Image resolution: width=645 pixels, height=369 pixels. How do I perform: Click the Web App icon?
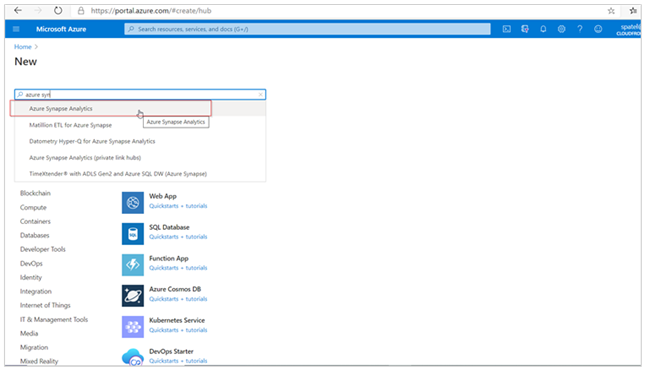[x=132, y=202]
